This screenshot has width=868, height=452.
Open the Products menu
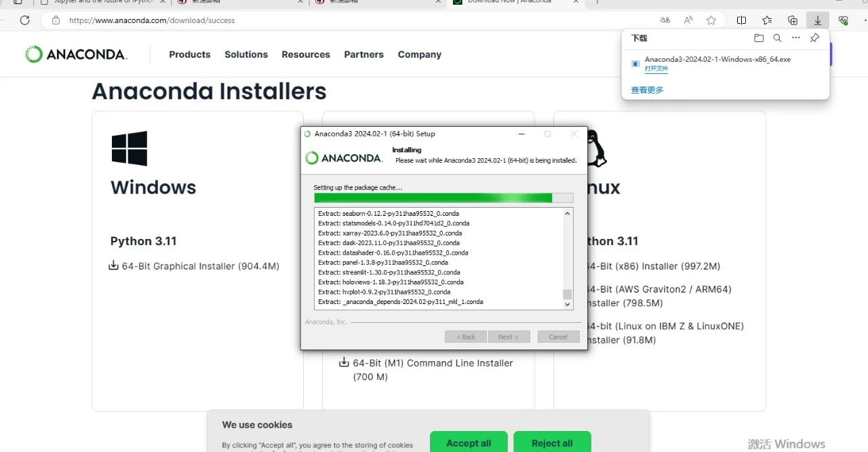tap(190, 54)
